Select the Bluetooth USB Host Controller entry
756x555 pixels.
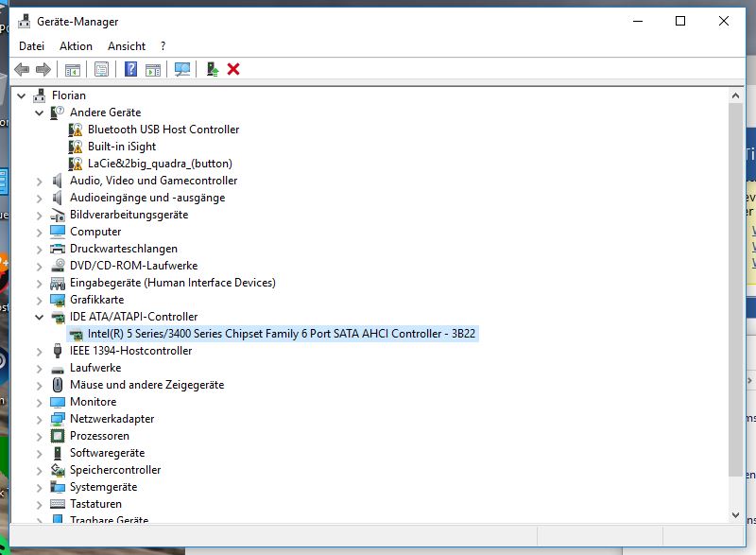click(163, 130)
